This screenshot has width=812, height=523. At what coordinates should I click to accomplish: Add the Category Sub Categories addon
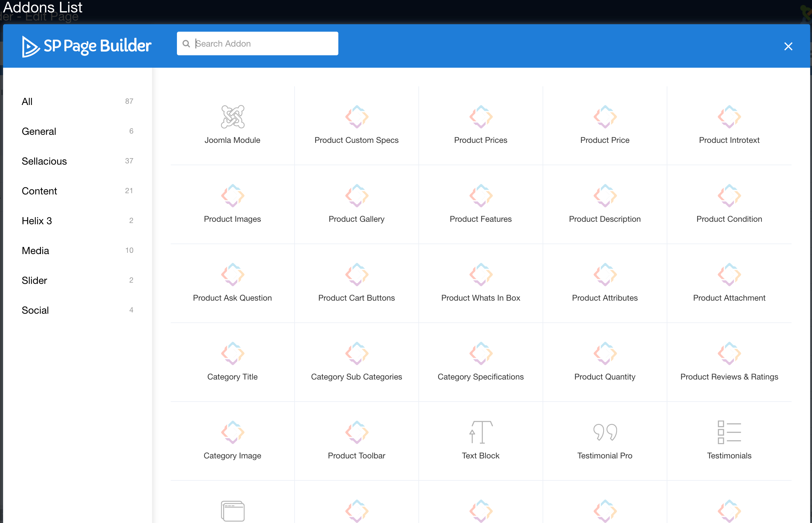356,362
